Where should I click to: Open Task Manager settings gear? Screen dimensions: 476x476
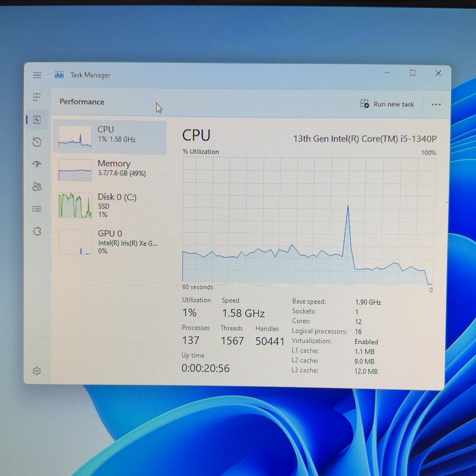(36, 371)
